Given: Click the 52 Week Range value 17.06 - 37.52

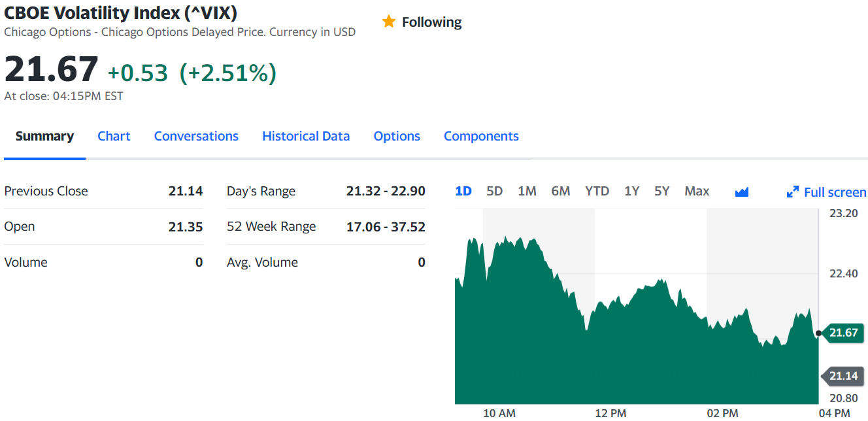Looking at the screenshot, I should [386, 227].
